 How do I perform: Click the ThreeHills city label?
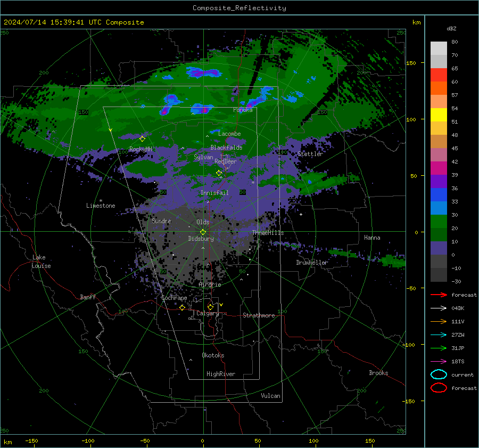coord(268,233)
